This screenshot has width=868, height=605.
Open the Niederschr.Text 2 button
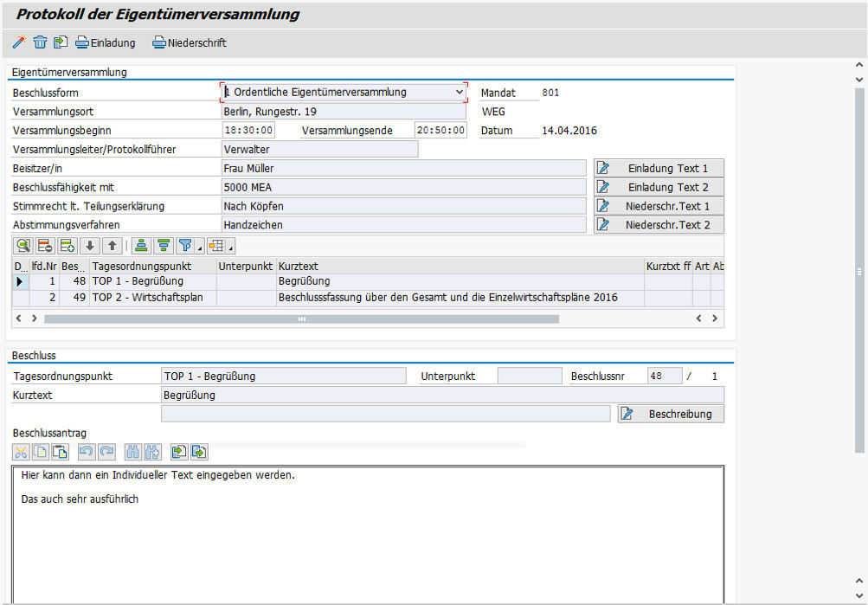[x=659, y=225]
